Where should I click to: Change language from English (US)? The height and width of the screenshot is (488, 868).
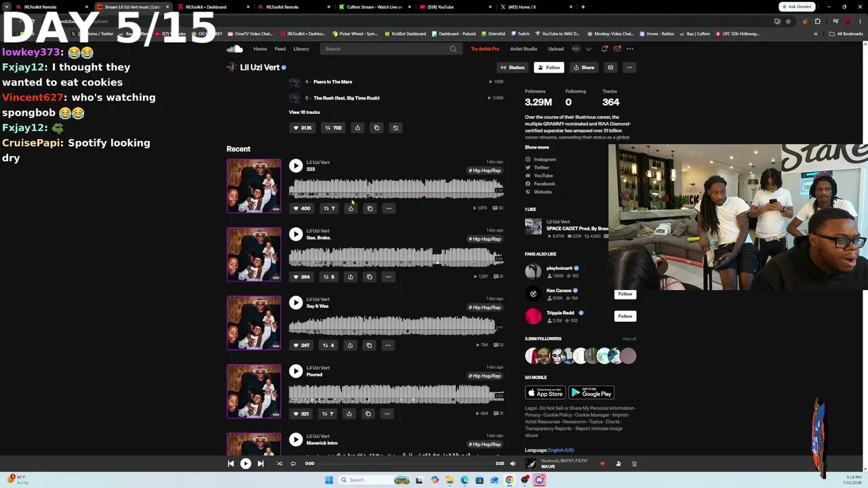point(561,450)
